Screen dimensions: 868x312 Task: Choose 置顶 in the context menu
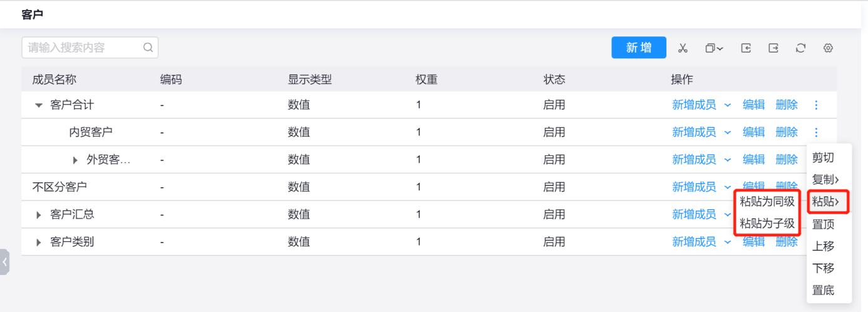[x=823, y=224]
